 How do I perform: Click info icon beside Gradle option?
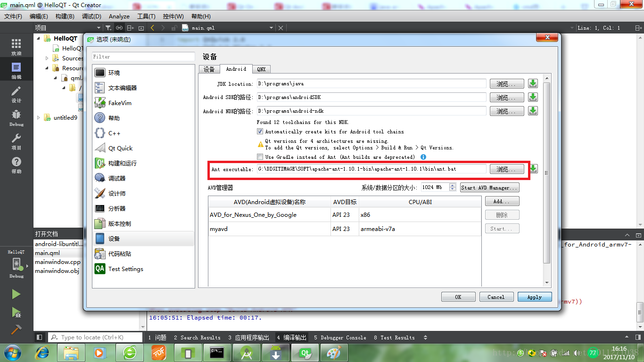pos(423,157)
